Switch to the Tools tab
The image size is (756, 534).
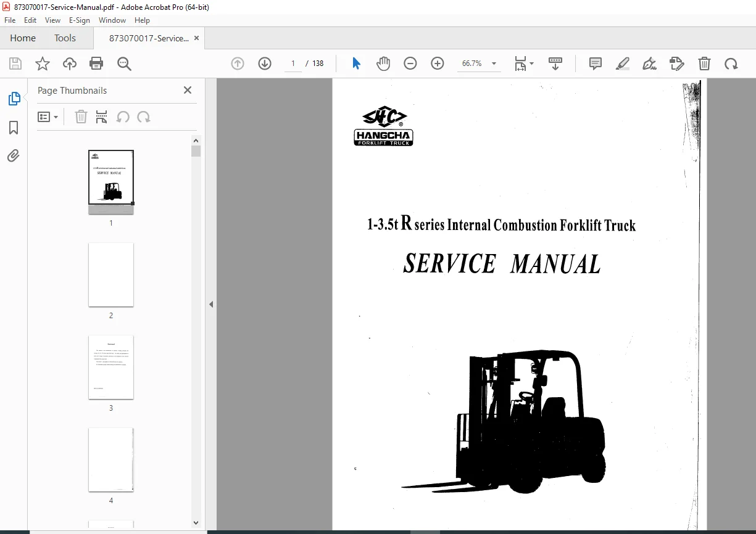click(65, 38)
